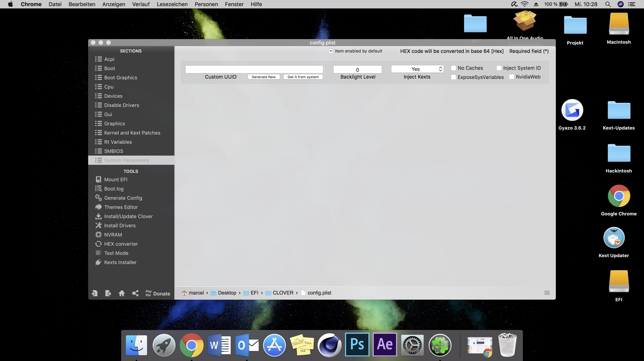Image resolution: width=644 pixels, height=361 pixels.
Task: Open the Mount EFI tool
Action: [x=116, y=180]
